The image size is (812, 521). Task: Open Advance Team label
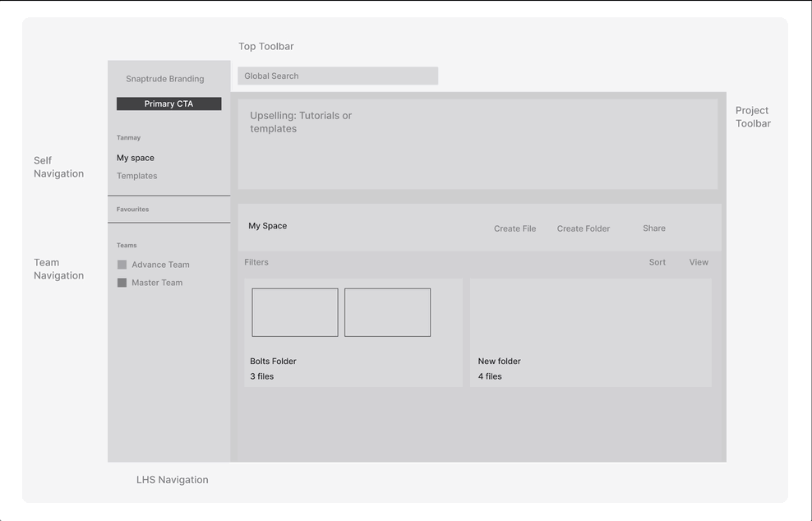[160, 265]
